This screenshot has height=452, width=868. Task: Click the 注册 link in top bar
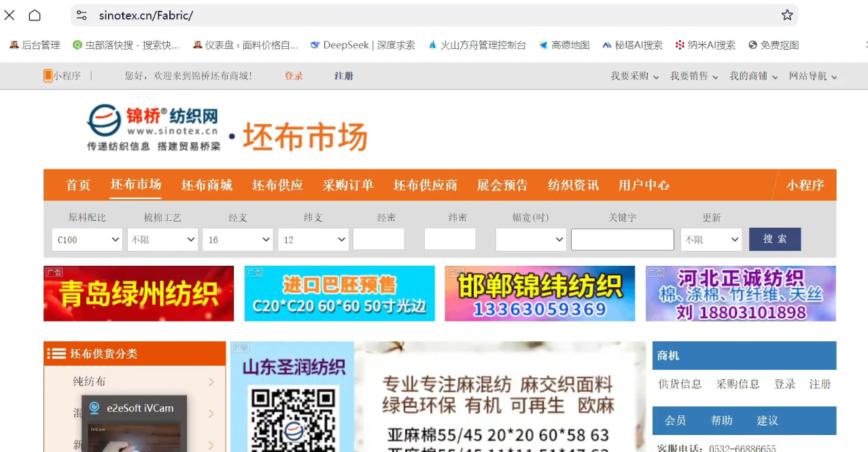[344, 75]
